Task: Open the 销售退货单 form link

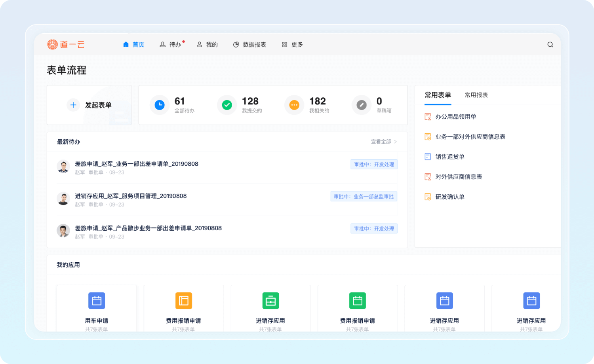Action: (x=449, y=157)
